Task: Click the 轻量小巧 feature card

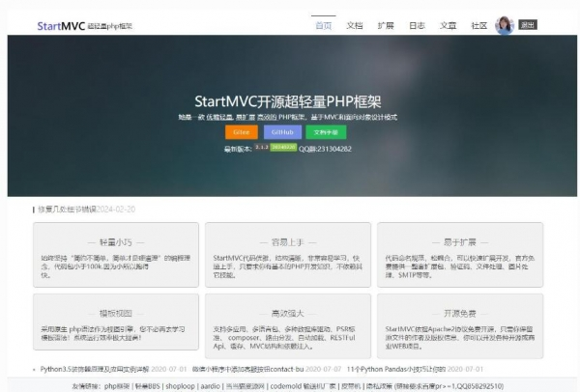Action: [x=116, y=255]
